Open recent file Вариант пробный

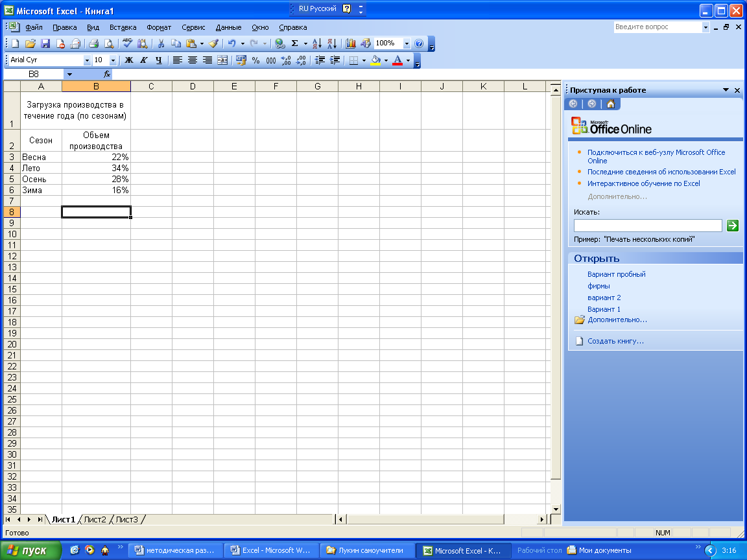(617, 274)
